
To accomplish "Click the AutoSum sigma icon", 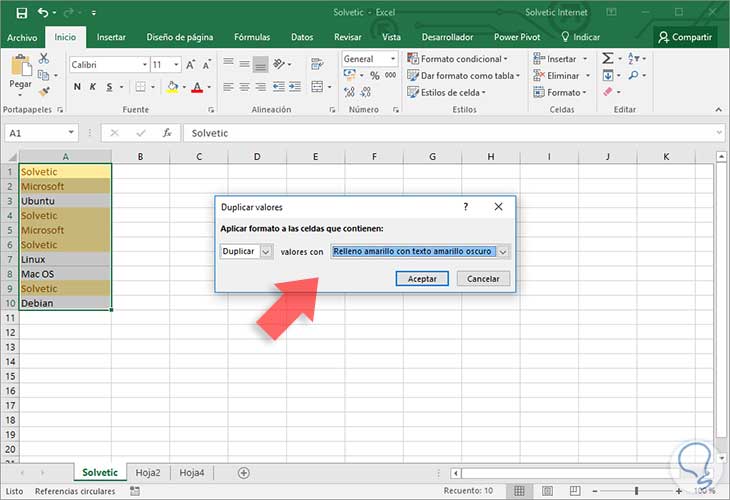I will [608, 59].
